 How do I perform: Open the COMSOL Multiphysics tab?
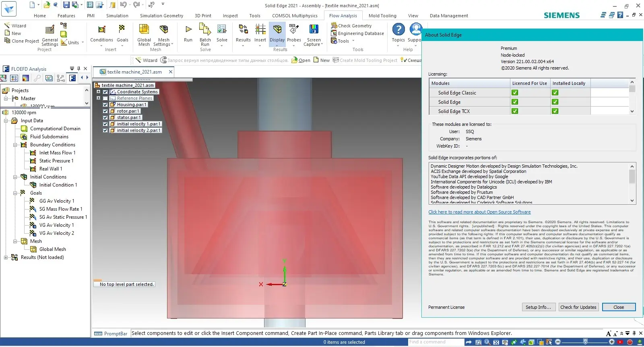[x=295, y=16]
